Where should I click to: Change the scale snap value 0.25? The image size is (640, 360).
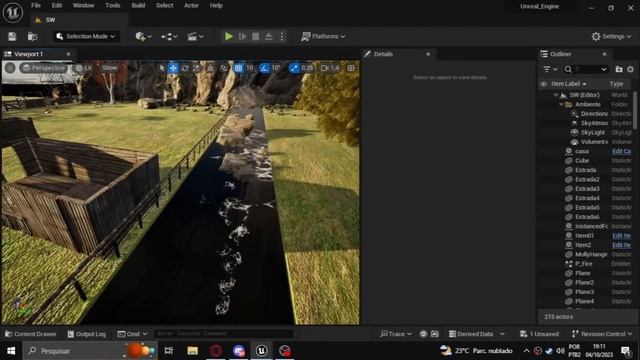coord(307,68)
